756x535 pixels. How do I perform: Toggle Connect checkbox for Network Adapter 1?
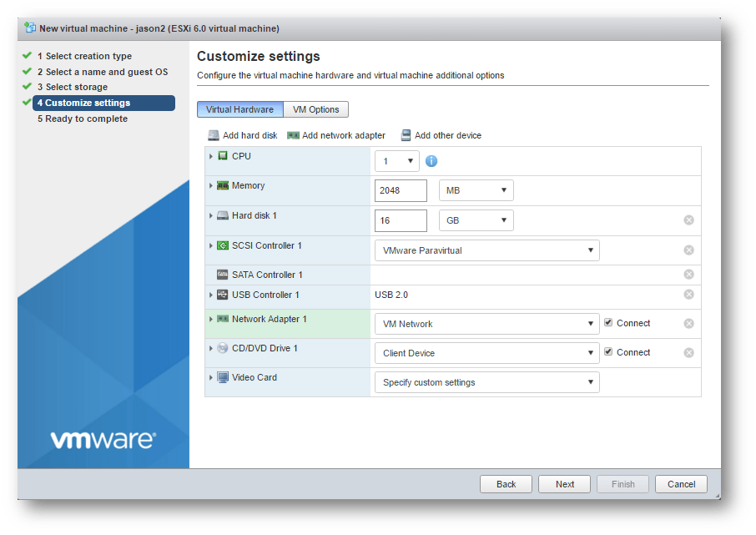point(608,322)
